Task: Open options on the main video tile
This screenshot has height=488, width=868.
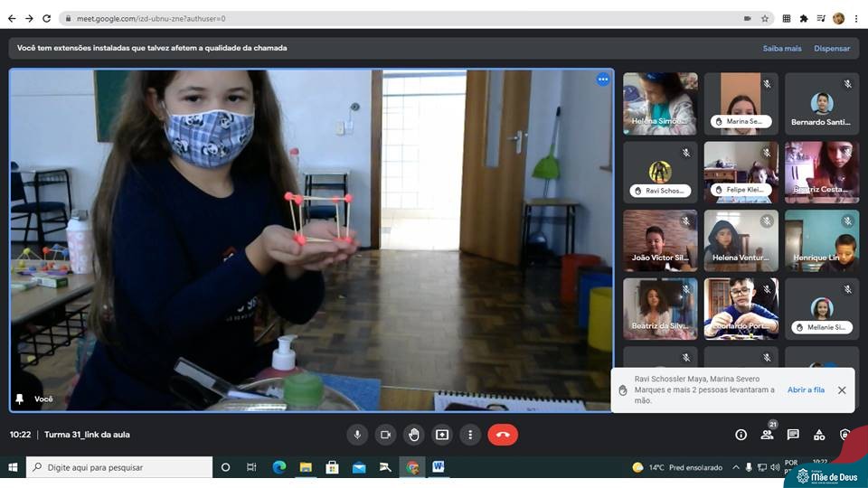Action: pos(603,80)
